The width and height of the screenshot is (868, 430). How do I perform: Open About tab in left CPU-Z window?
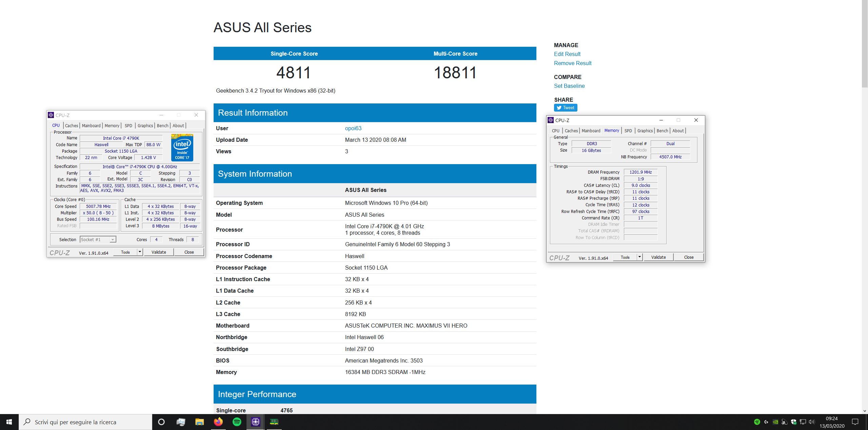point(178,125)
